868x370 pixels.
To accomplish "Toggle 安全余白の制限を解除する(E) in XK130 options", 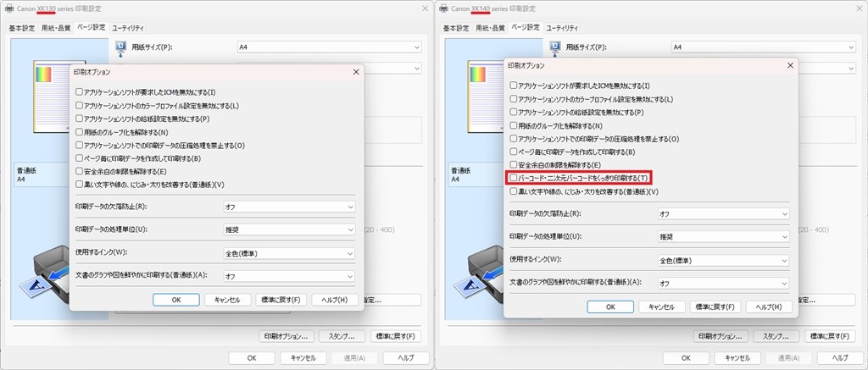I will click(x=79, y=171).
